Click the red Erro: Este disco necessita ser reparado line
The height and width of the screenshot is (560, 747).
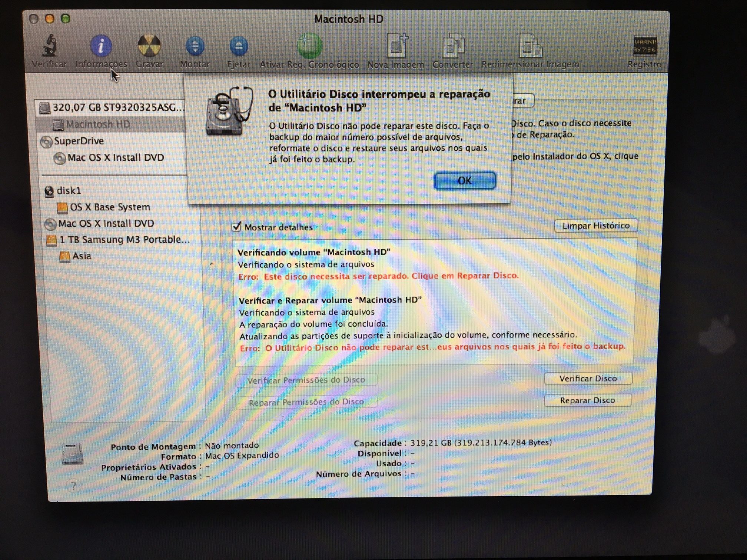pos(378,276)
